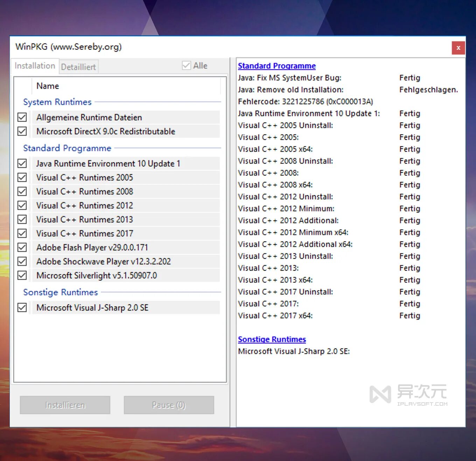Click the Visual C++ 2005 Uninstall log line
476x461 pixels.
click(x=285, y=125)
